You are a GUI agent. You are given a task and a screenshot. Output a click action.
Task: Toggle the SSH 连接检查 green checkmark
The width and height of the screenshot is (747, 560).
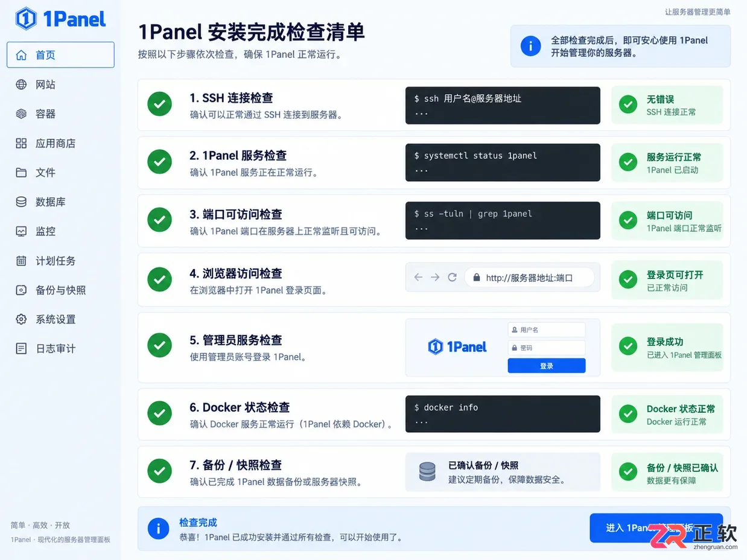(159, 104)
